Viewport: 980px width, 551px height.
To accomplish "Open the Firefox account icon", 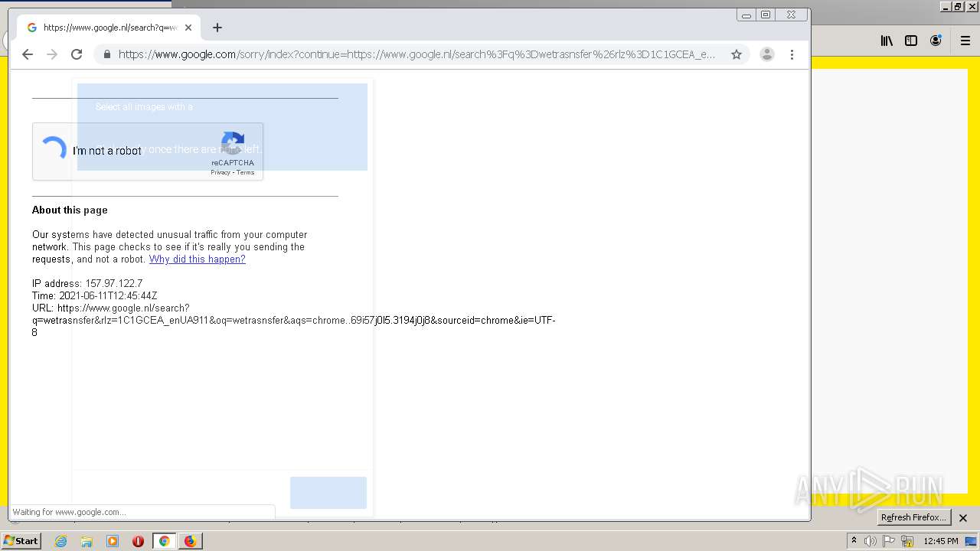I will [x=936, y=41].
